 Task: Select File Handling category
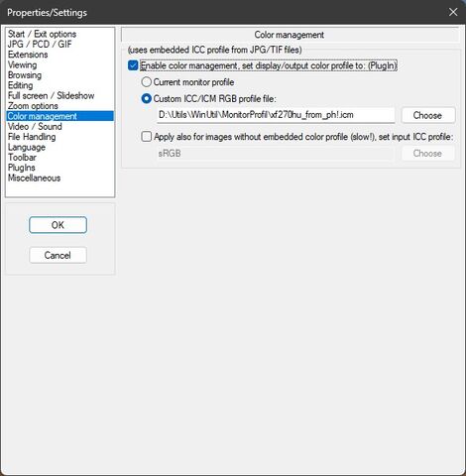click(32, 137)
